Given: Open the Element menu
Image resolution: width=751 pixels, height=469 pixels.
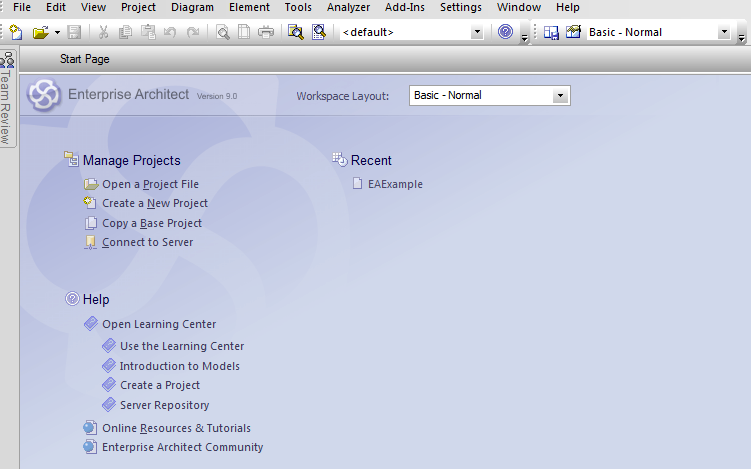Looking at the screenshot, I should (x=250, y=7).
